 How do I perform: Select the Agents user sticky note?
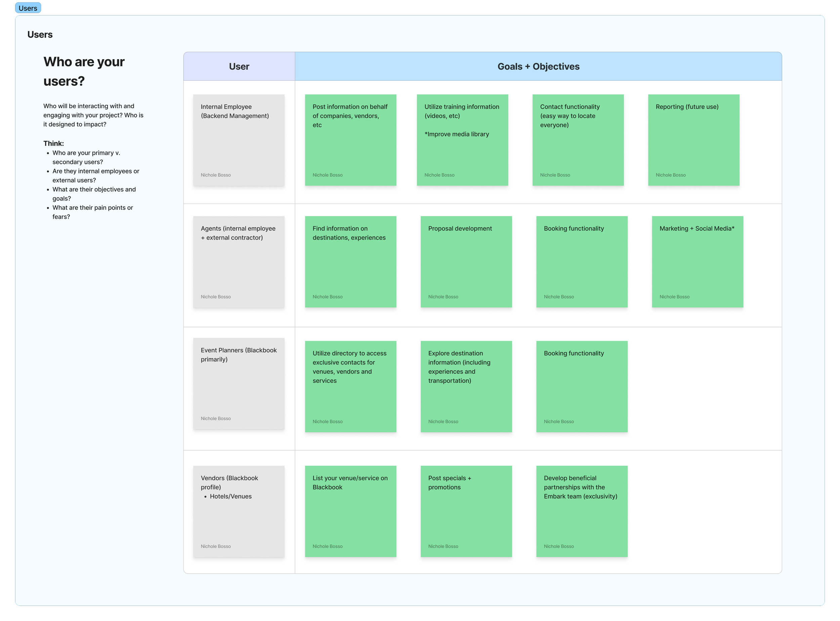239,262
